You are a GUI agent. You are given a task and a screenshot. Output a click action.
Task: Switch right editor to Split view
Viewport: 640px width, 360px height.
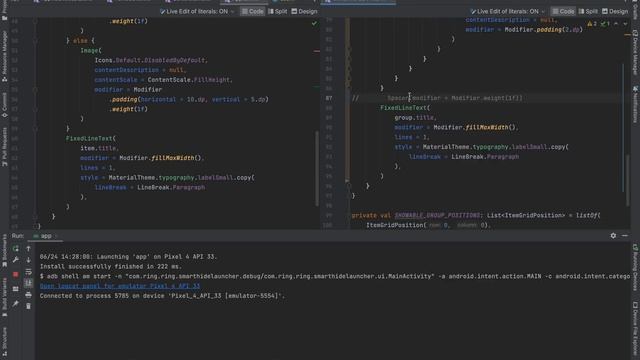pos(588,11)
